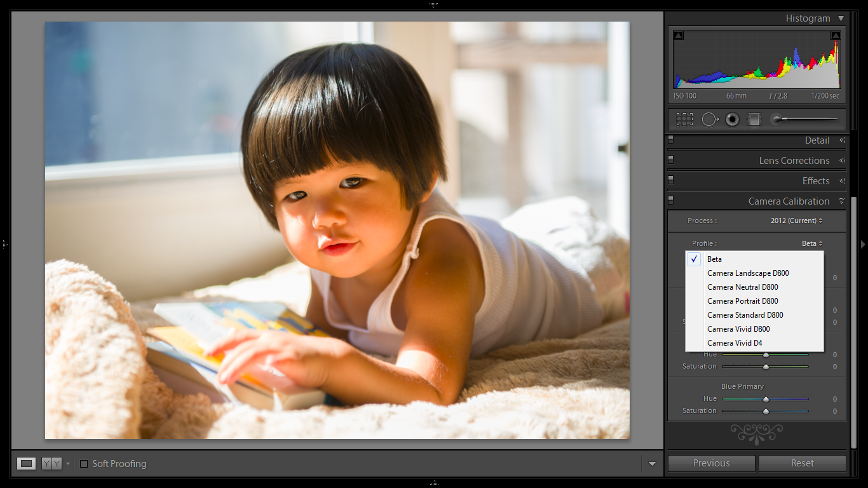Apply settings from Previous photo
Image resolution: width=868 pixels, height=488 pixels.
(711, 463)
